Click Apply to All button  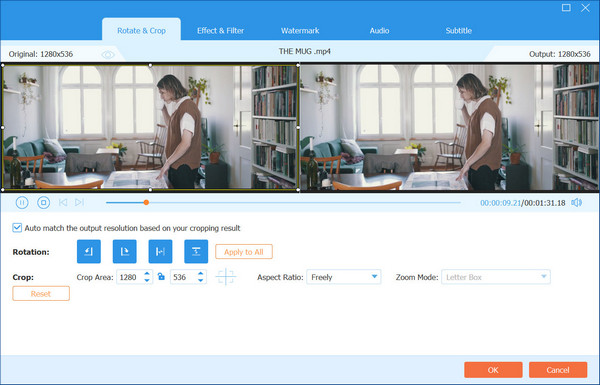pyautogui.click(x=244, y=252)
